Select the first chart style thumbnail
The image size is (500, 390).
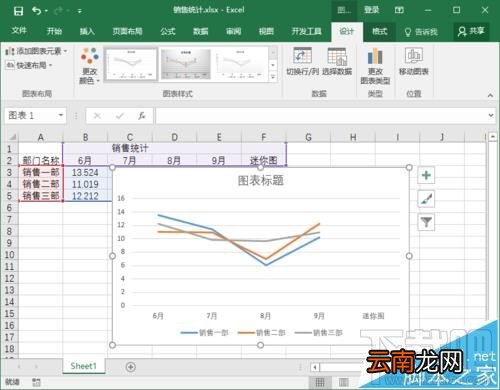tap(131, 64)
